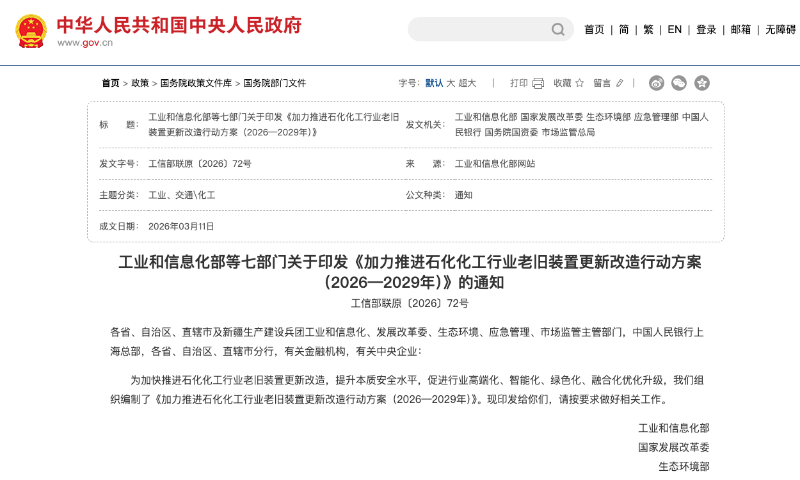Click the 留言 comment text
This screenshot has width=800, height=480.
602,83
